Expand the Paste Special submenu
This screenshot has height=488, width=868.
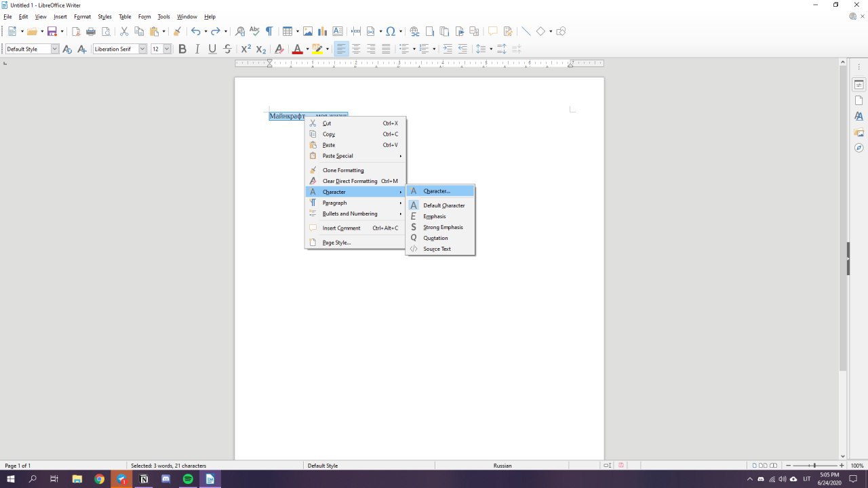click(x=355, y=156)
